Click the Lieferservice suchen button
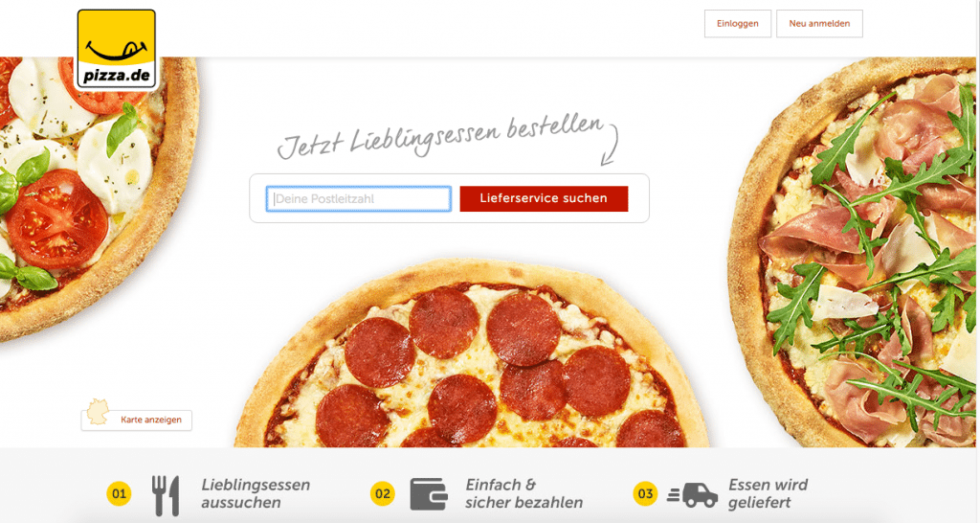Viewport: 980px width, 523px height. point(544,198)
